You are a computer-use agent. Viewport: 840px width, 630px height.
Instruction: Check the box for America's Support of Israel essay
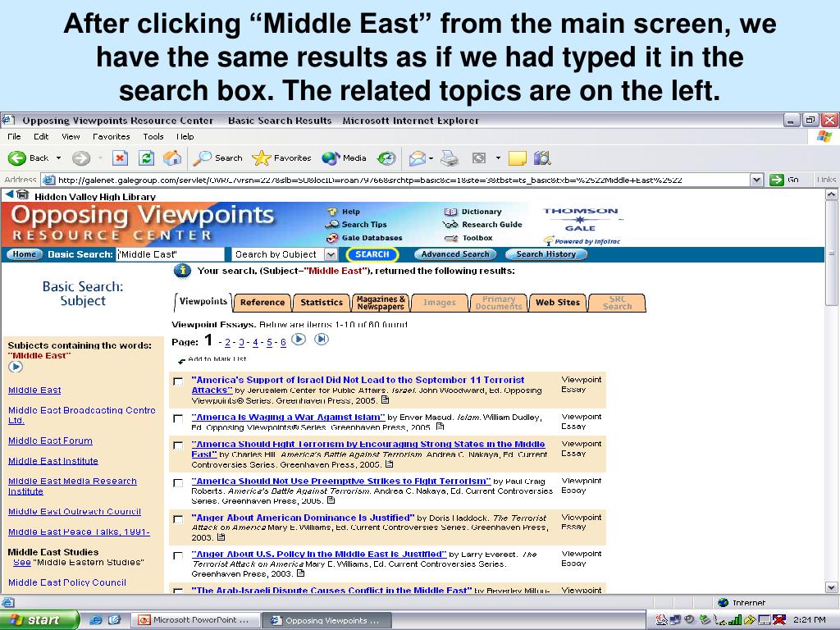click(x=178, y=382)
